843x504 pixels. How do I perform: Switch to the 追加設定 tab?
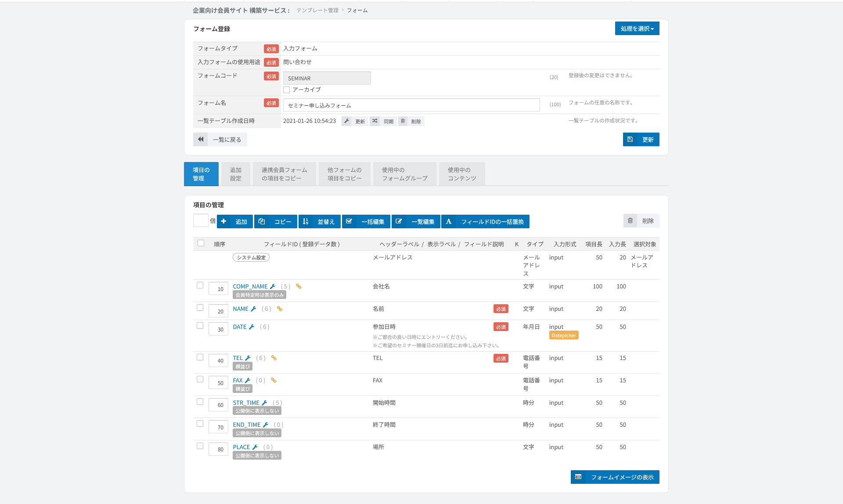click(x=236, y=174)
